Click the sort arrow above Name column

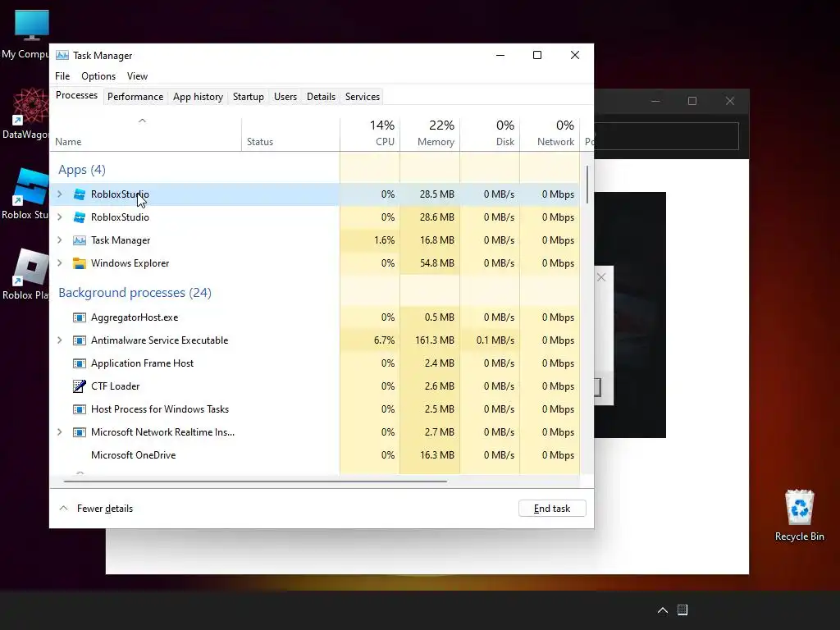pos(142,121)
